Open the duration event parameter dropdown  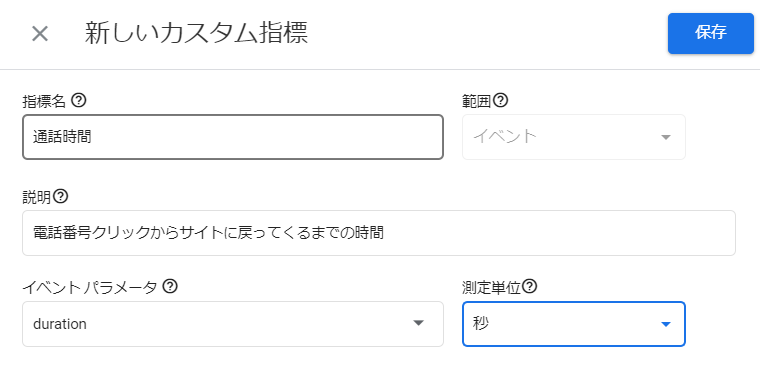pos(233,324)
